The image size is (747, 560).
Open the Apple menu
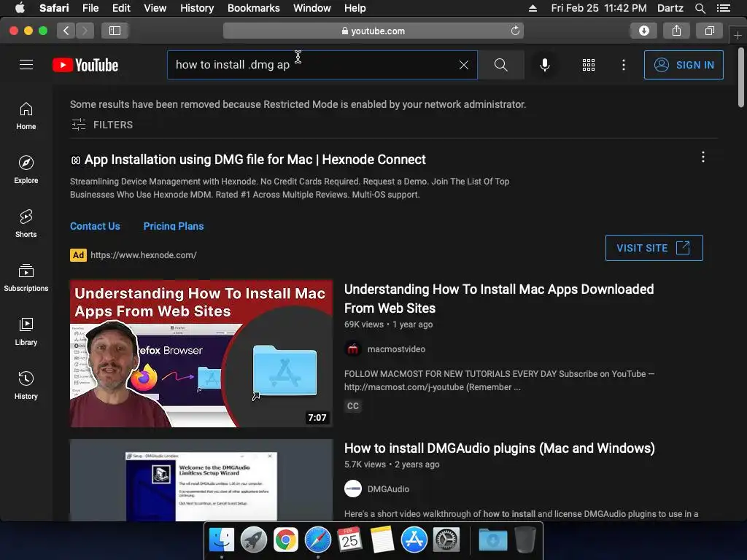20,8
